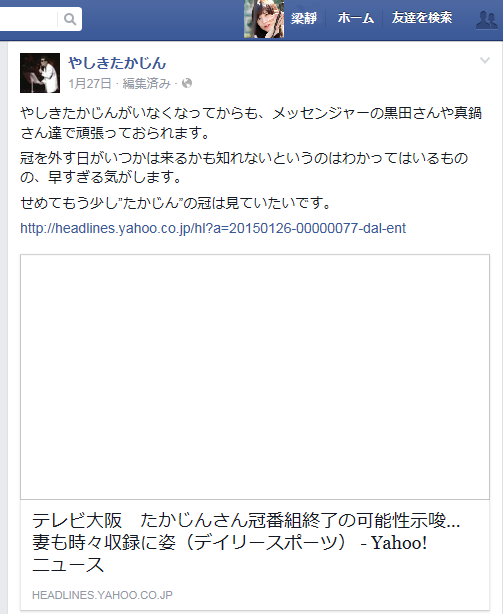Image resolution: width=503 pixels, height=614 pixels.
Task: Click the globe public privacy icon
Action: click(187, 83)
